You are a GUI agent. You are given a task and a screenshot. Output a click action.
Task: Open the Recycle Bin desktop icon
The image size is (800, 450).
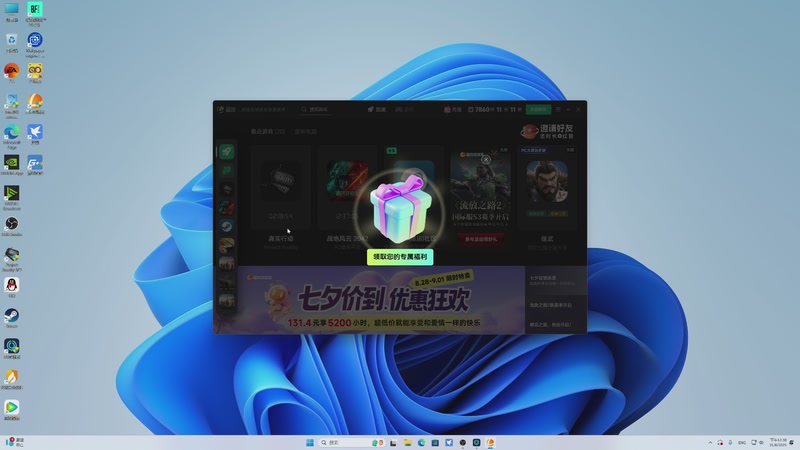tap(12, 43)
